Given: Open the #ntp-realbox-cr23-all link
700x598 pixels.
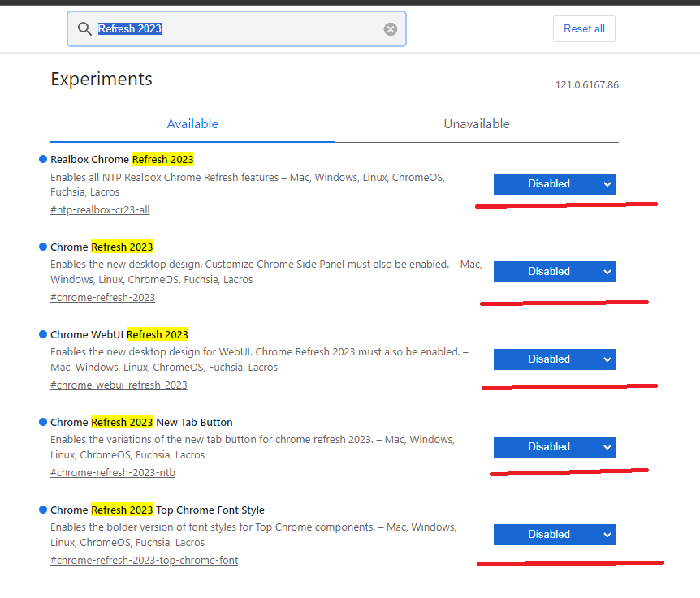Looking at the screenshot, I should tap(100, 209).
